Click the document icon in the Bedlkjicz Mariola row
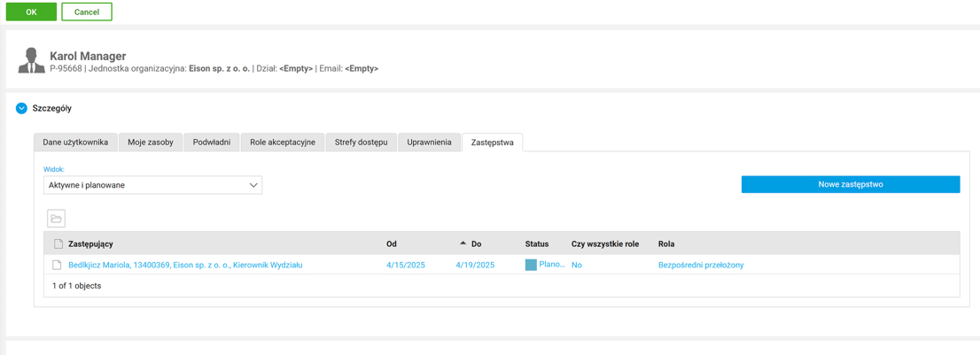 point(58,265)
